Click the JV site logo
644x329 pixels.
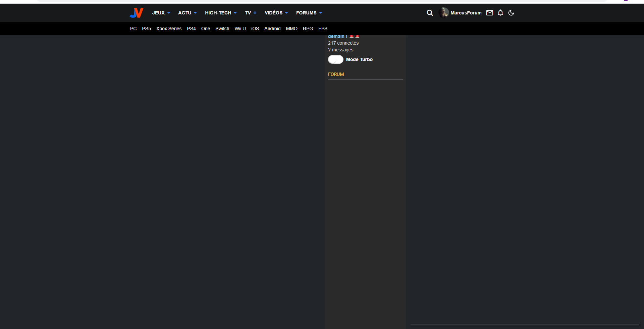tap(136, 13)
